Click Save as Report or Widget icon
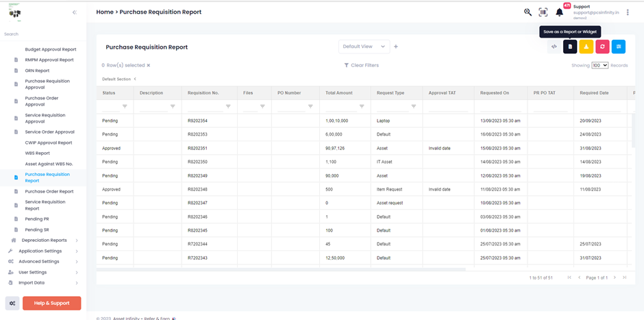This screenshot has height=320, width=644. [570, 47]
